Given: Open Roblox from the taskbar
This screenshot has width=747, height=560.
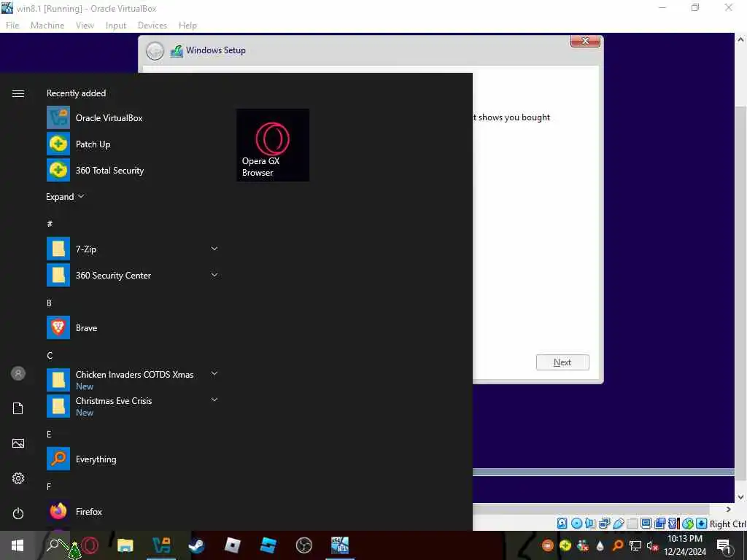Looking at the screenshot, I should [x=233, y=545].
